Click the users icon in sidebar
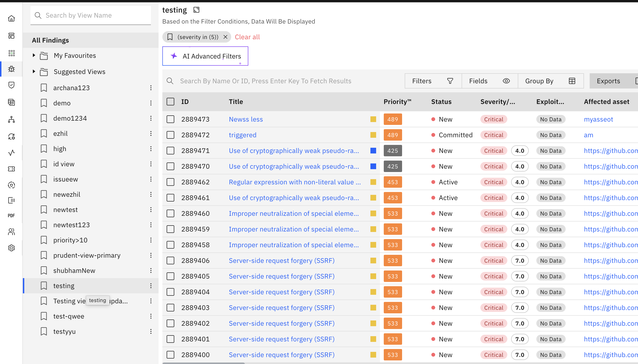 (x=11, y=232)
